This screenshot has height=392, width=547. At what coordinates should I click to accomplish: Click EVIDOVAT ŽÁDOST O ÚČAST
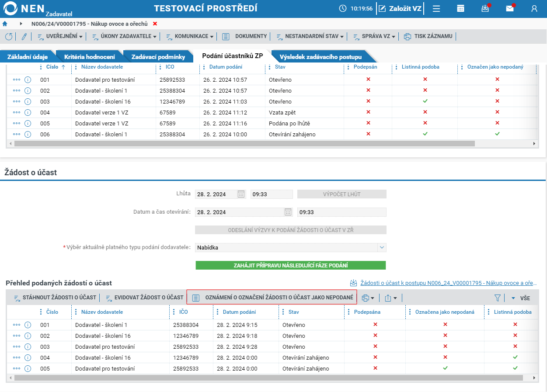tap(144, 298)
